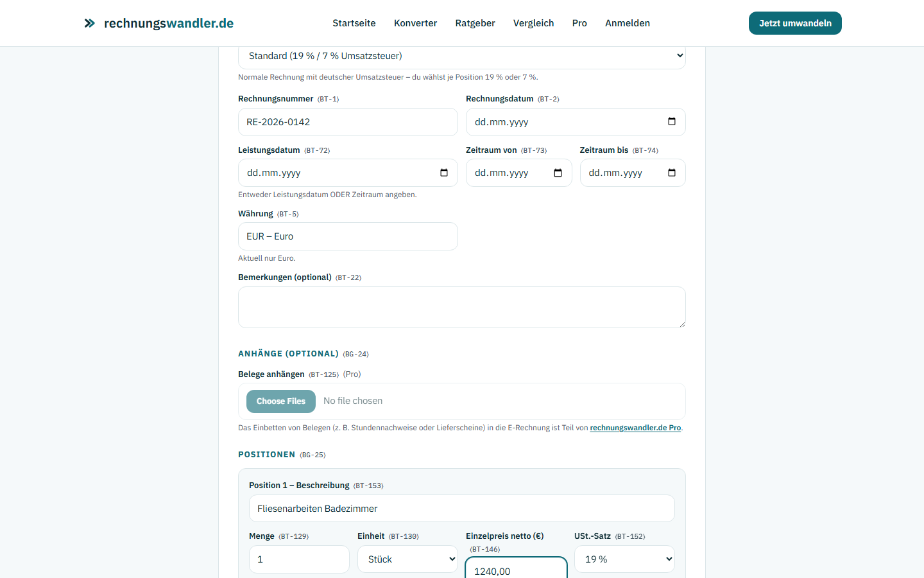Click the Choose Files button
The width and height of the screenshot is (924, 578).
tap(281, 401)
